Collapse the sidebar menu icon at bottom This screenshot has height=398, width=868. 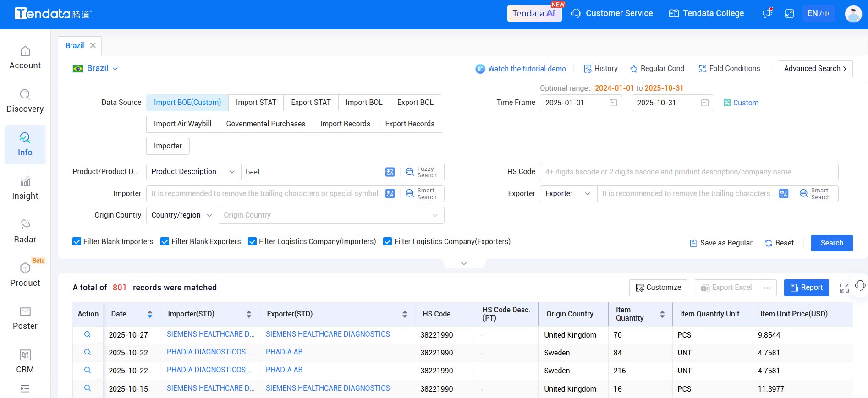click(x=25, y=389)
